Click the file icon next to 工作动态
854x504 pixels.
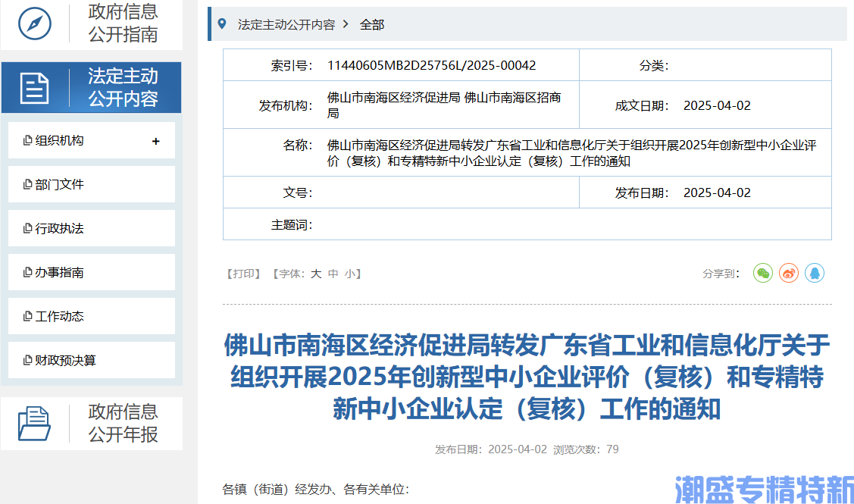(x=28, y=316)
